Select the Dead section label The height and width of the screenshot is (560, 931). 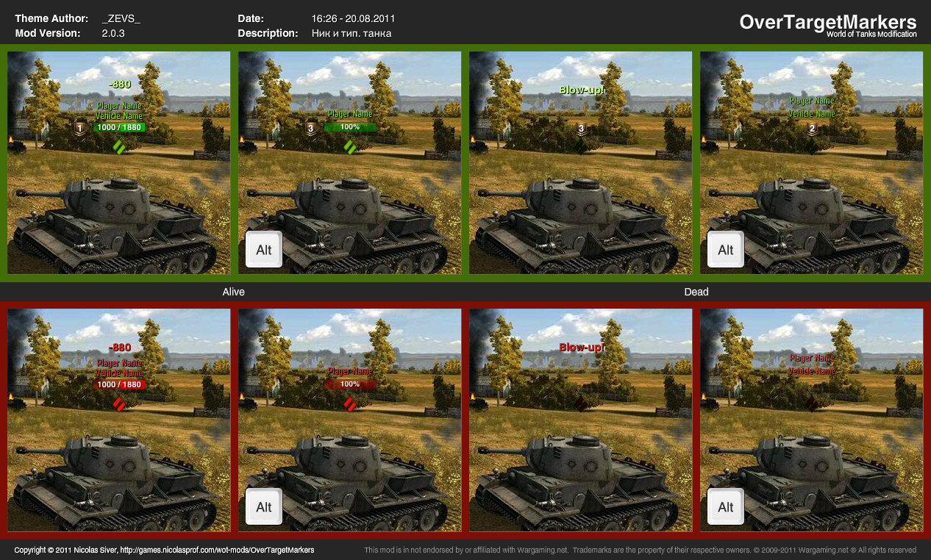coord(696,292)
